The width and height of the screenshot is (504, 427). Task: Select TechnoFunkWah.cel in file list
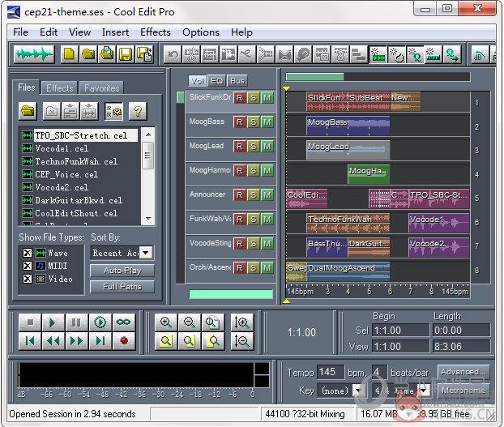coord(76,161)
